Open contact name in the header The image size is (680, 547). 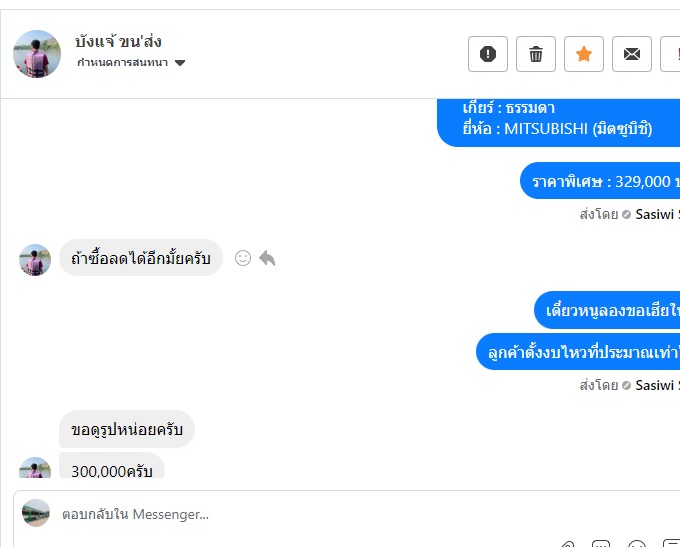click(x=118, y=42)
